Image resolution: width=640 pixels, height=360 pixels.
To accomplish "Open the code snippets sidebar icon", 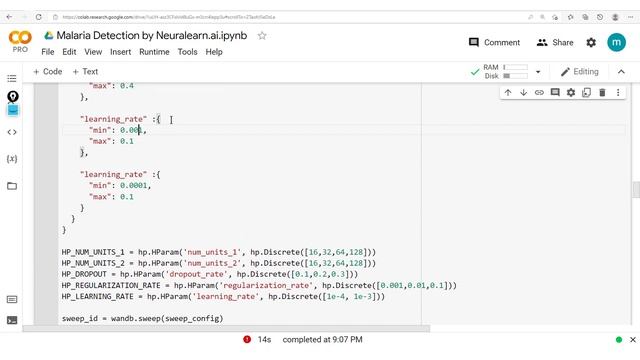I will [12, 132].
